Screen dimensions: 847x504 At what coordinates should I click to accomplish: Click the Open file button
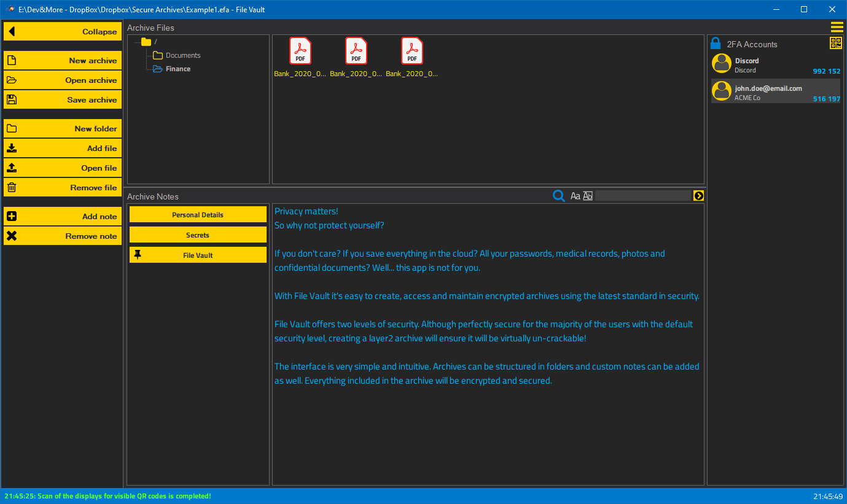coord(63,168)
